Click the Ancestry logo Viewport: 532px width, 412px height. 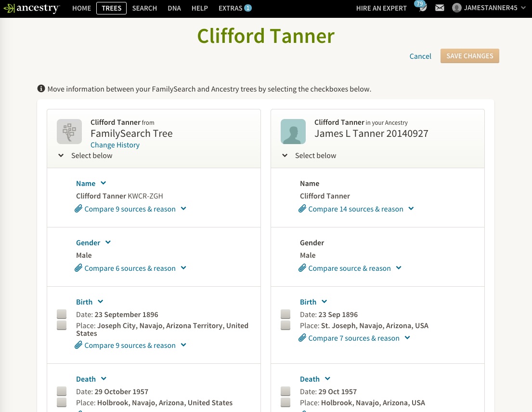pos(32,8)
